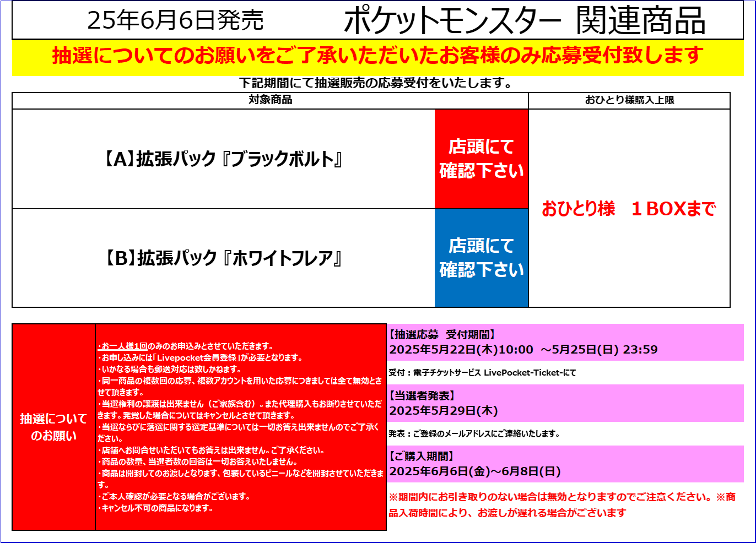Select product row '【B】拡張パック『ホワイトフレア』'
This screenshot has height=543, width=756.
click(223, 258)
